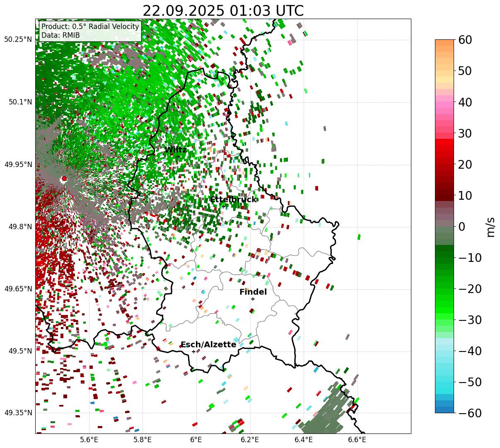This screenshot has height=448, width=500.
Task: Click the colorbar value −50
Action: tap(470, 382)
